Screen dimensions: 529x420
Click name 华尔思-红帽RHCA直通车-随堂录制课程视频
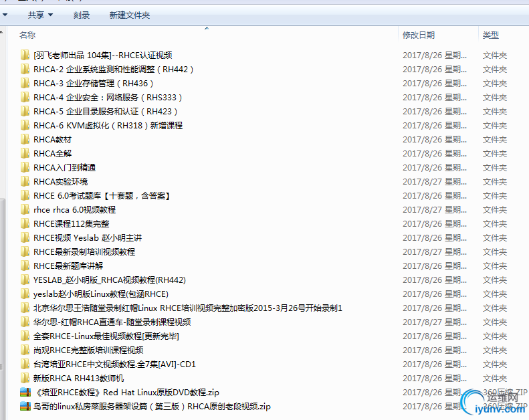pos(112,322)
